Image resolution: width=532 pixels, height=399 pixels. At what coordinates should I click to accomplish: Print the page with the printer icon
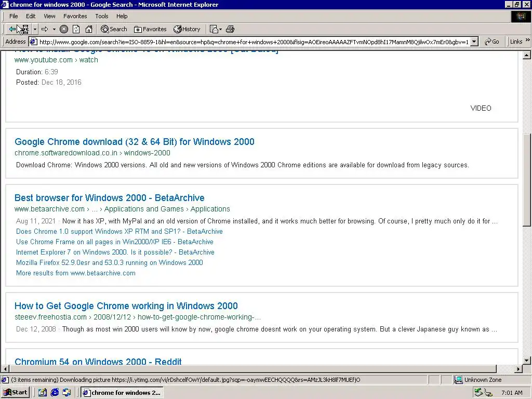pyautogui.click(x=230, y=29)
